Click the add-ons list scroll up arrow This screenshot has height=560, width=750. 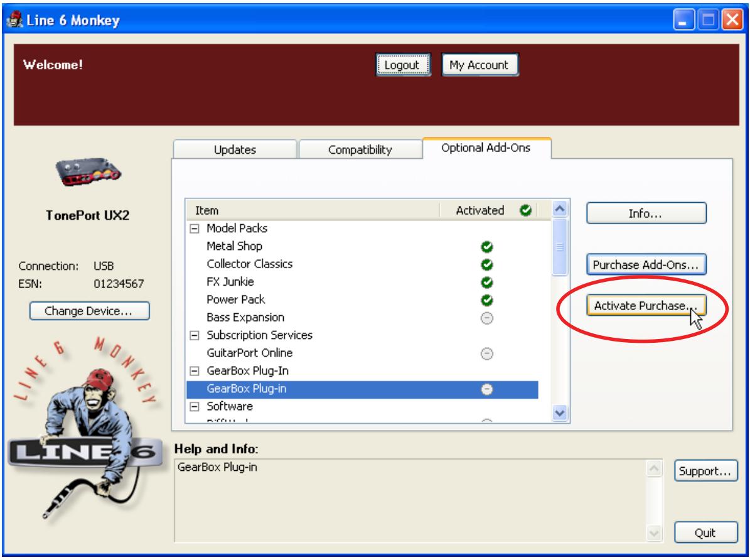tap(560, 208)
